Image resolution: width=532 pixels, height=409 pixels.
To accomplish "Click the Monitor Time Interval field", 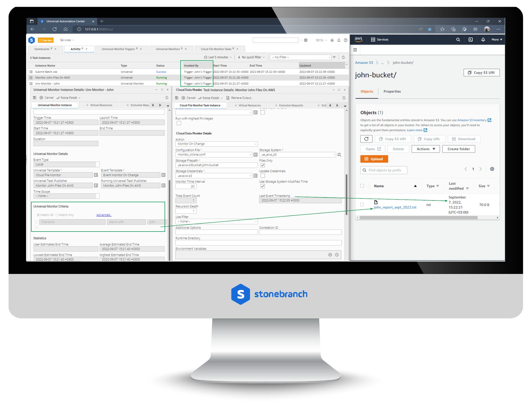I will 186,186.
